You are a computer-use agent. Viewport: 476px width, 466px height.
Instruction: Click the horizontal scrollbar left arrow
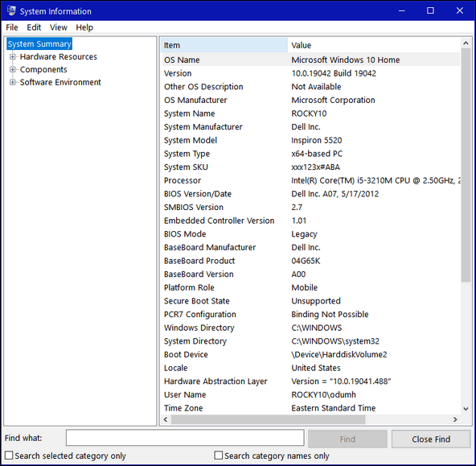click(x=166, y=419)
